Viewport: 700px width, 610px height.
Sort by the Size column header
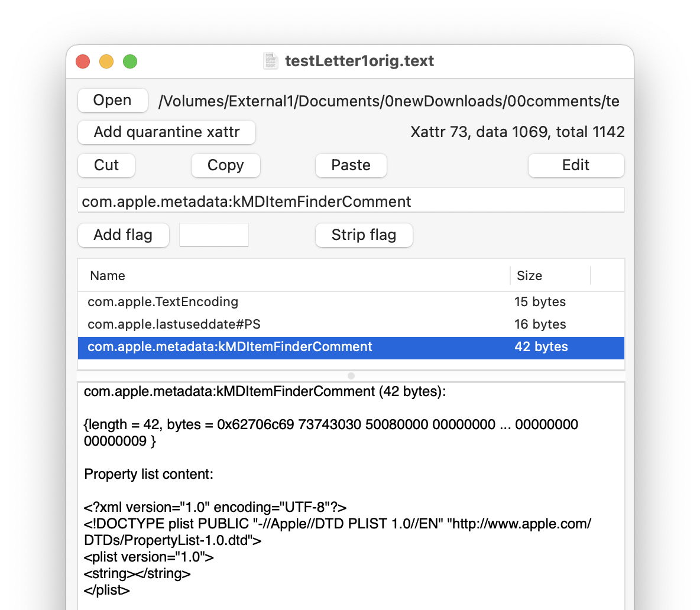[529, 276]
